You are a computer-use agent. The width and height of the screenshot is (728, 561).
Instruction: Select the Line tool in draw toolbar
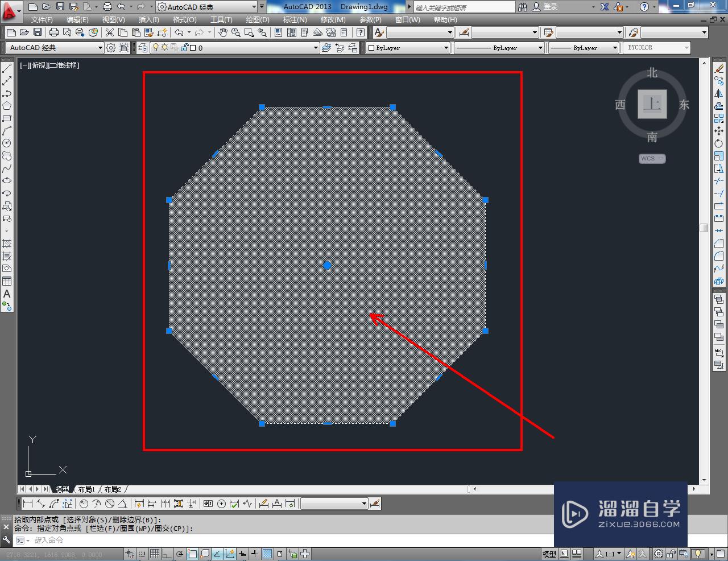(x=7, y=68)
